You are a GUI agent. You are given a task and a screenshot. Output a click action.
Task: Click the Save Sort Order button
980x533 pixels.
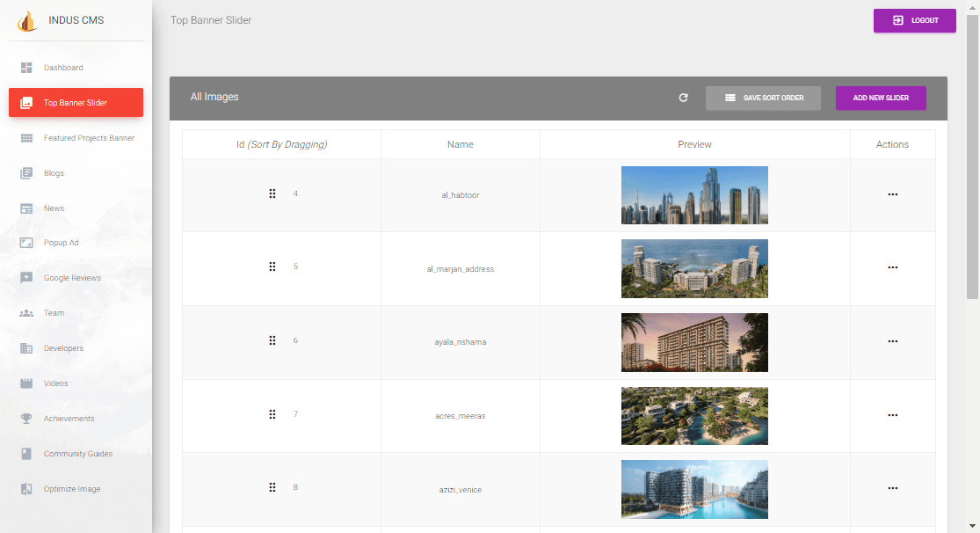point(763,98)
